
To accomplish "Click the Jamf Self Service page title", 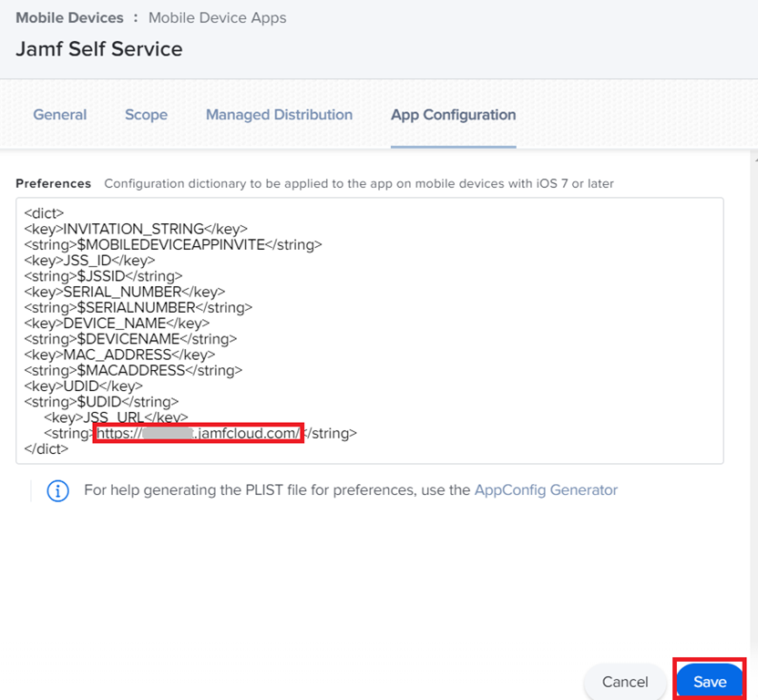I will pyautogui.click(x=99, y=49).
